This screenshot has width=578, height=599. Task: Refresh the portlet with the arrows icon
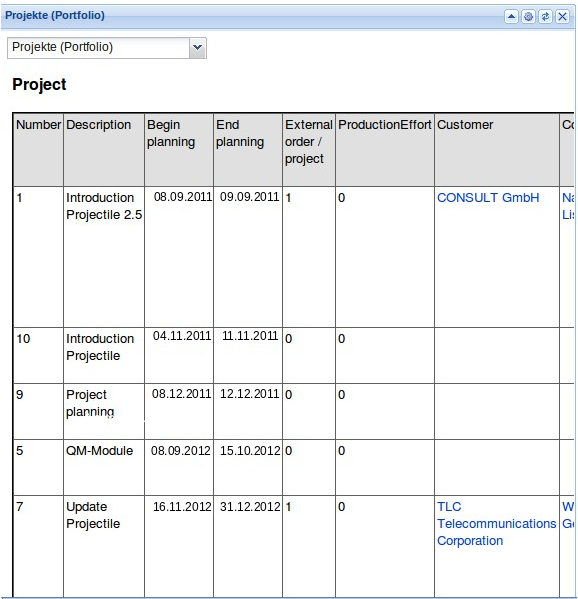pyautogui.click(x=546, y=16)
